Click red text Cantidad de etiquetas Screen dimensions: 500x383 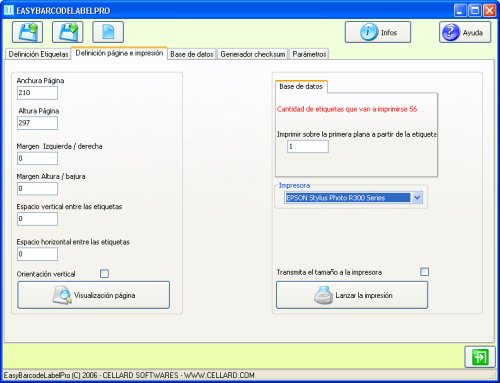347,109
